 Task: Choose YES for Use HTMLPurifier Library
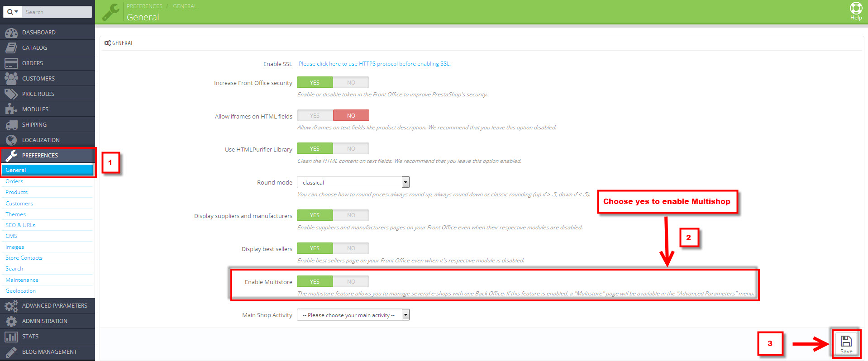[315, 149]
